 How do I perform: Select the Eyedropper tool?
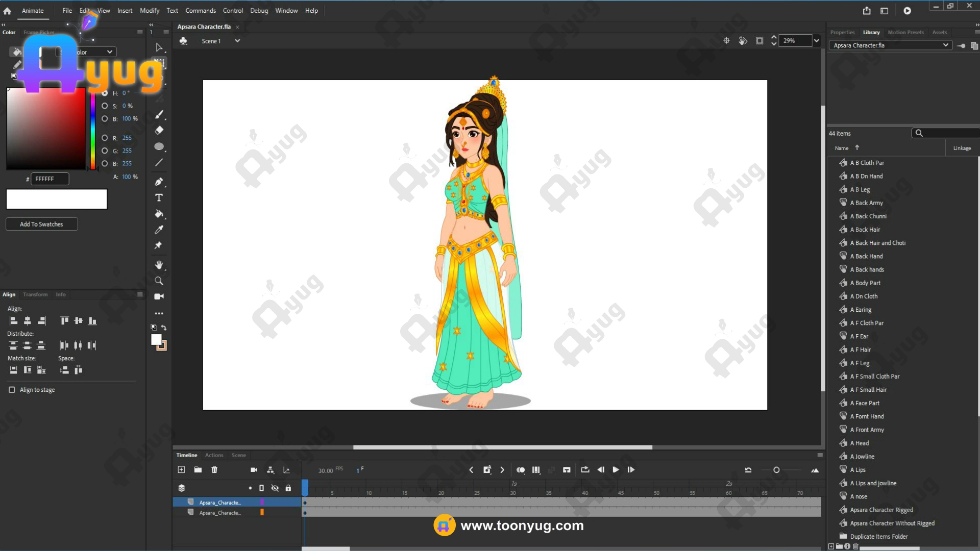(159, 230)
